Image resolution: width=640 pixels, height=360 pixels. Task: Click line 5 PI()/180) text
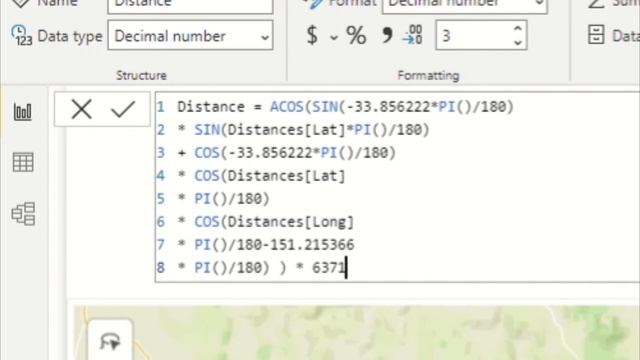point(232,199)
